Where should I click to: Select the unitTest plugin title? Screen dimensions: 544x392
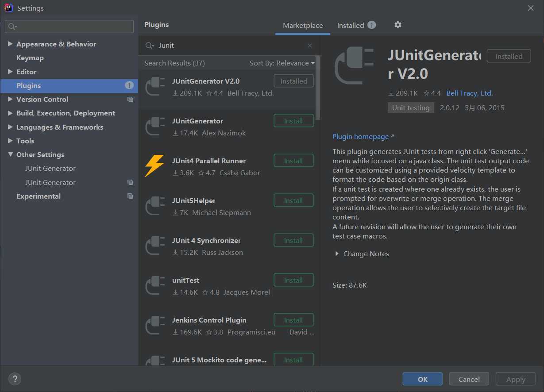(186, 281)
